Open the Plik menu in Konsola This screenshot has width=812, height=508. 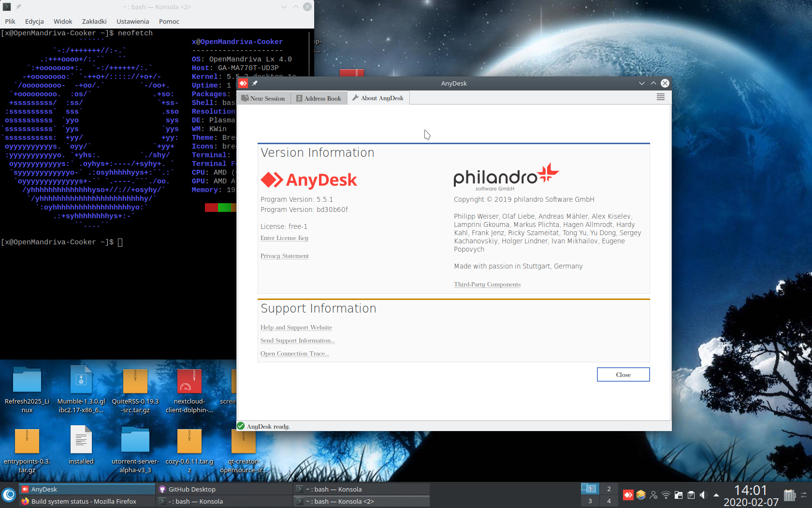click(x=10, y=21)
